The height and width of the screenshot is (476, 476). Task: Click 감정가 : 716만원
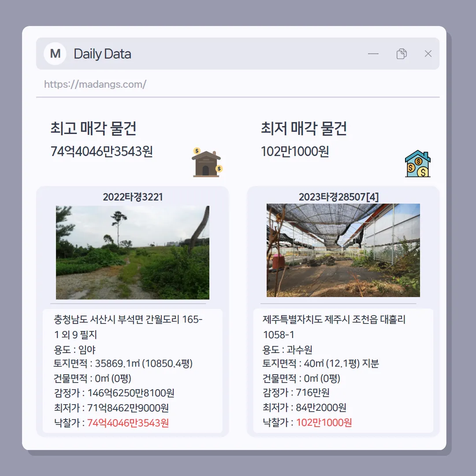296,393
